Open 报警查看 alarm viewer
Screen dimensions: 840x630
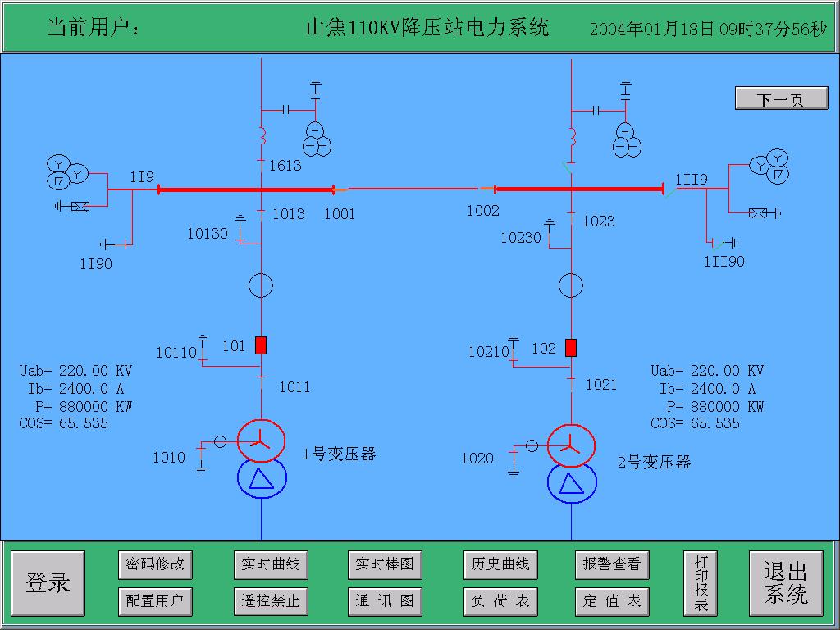tap(612, 564)
